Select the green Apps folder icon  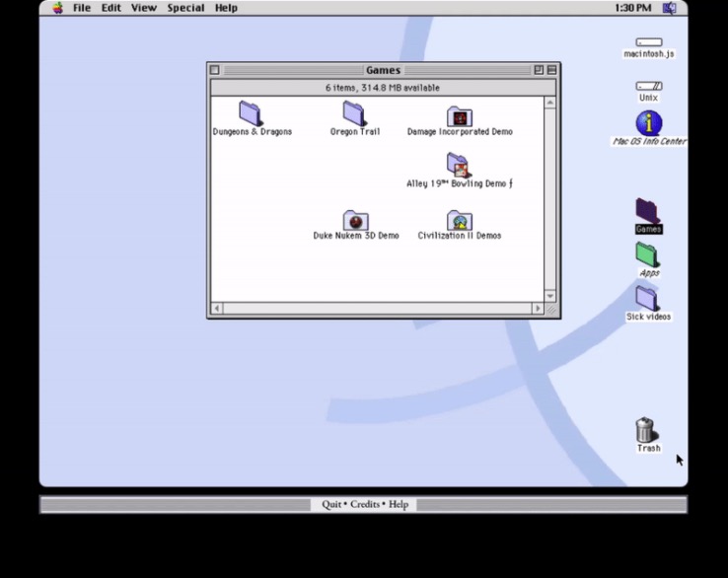[x=648, y=254]
